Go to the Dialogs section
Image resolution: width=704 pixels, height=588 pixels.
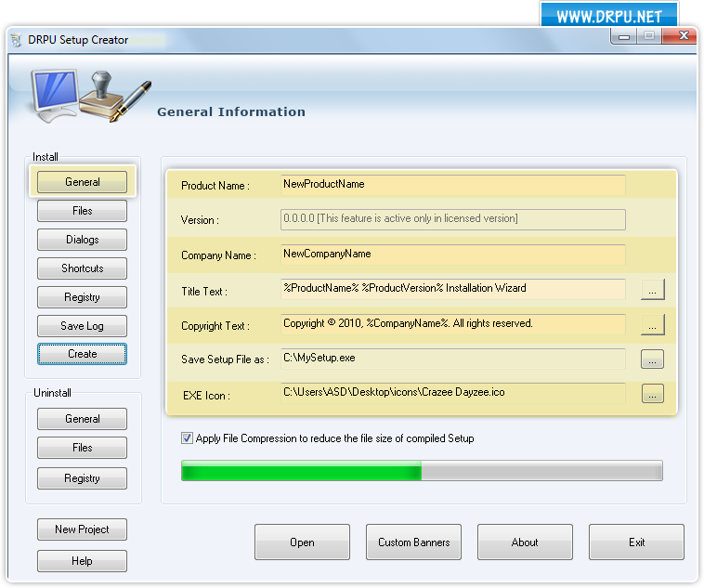tap(82, 240)
